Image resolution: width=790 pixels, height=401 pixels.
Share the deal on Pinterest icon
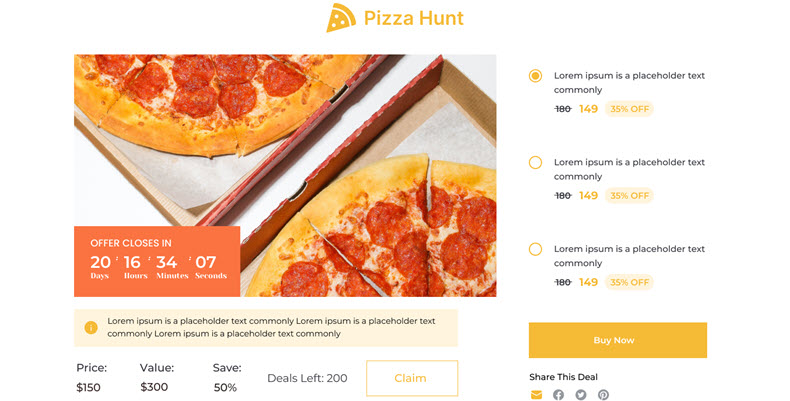604,394
